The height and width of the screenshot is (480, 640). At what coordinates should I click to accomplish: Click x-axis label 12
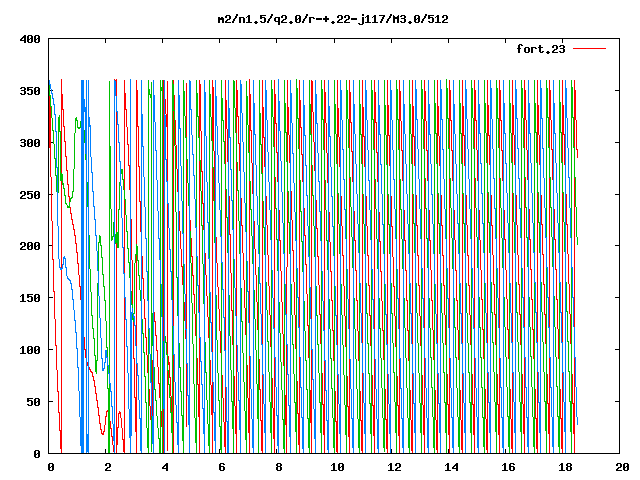[x=394, y=467]
